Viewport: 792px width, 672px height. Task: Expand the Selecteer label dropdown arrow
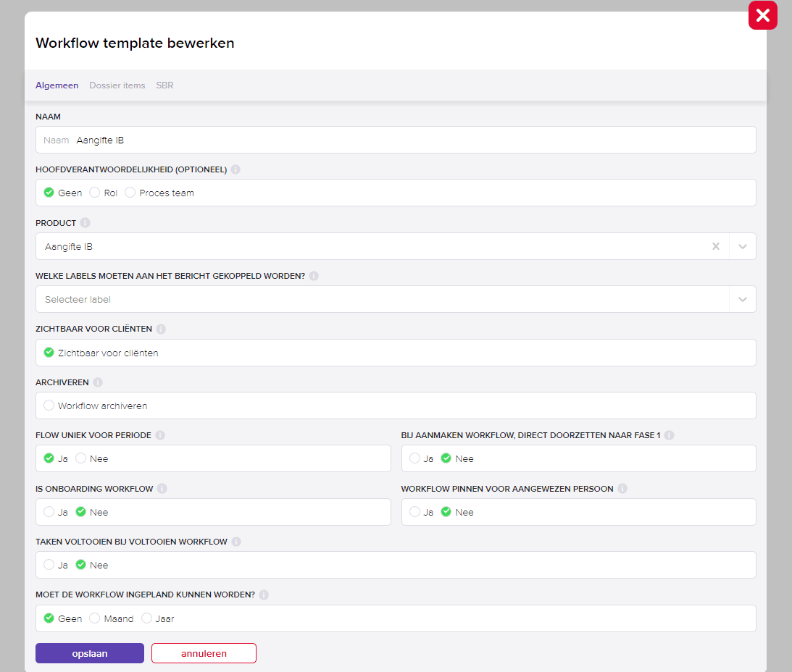click(743, 299)
